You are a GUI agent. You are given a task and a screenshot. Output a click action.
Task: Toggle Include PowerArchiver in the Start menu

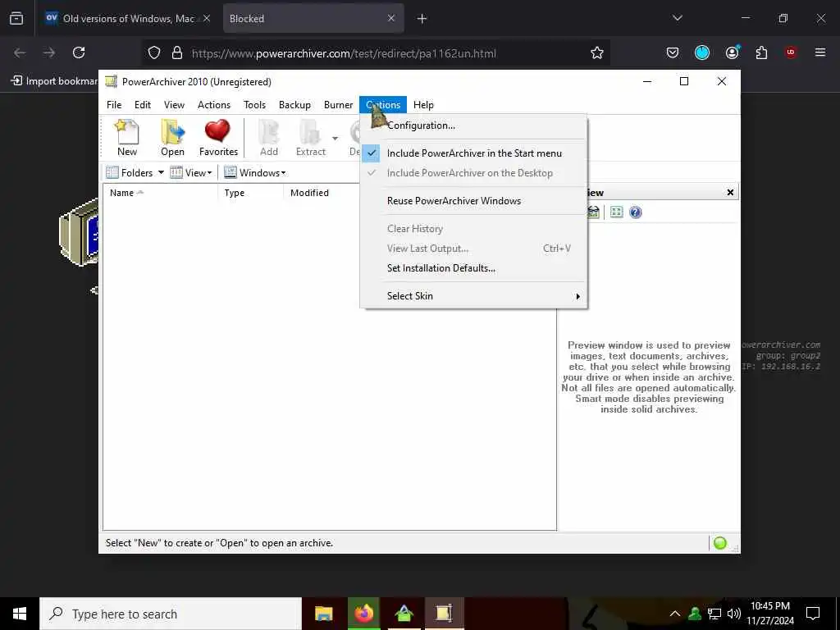[x=473, y=153]
